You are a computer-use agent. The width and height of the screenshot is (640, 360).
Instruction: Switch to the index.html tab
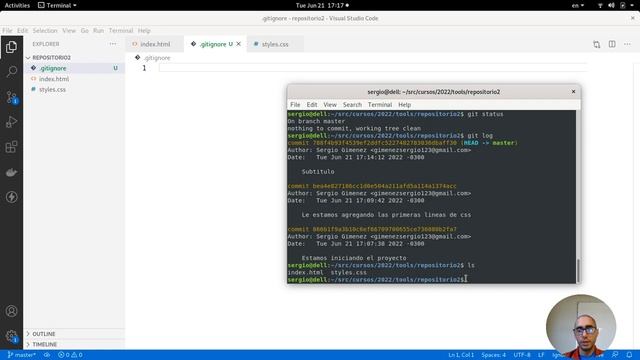tap(154, 44)
